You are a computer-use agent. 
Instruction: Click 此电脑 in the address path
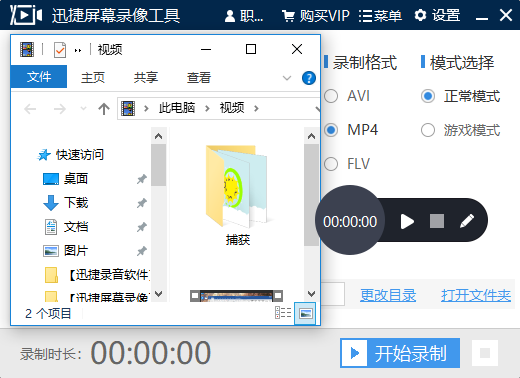tap(177, 108)
